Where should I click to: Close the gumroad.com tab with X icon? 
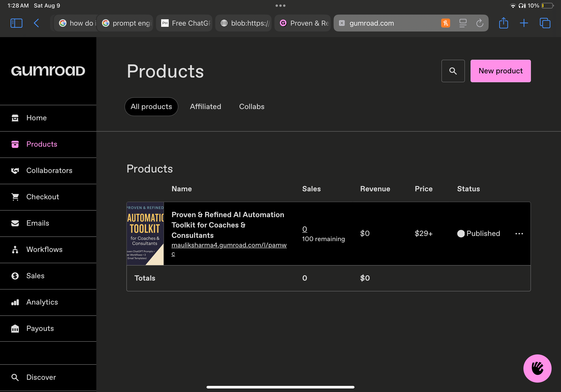(342, 23)
